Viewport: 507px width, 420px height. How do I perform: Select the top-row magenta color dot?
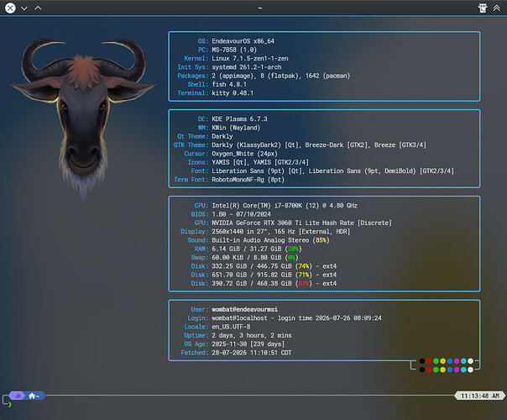457,361
